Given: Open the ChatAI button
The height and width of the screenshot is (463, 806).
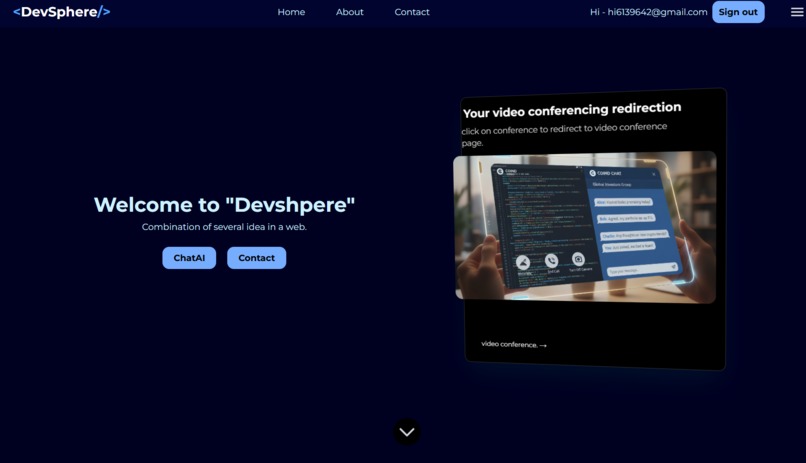Looking at the screenshot, I should [x=189, y=258].
